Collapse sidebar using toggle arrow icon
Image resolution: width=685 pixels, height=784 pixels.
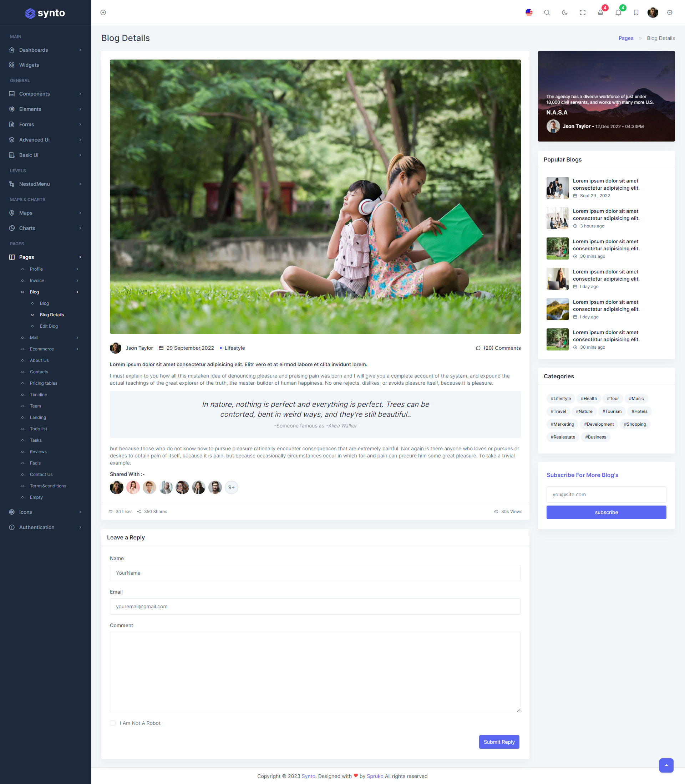tap(103, 12)
